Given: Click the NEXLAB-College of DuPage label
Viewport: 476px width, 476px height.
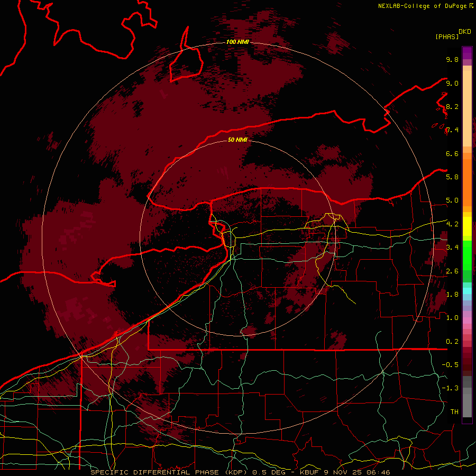Looking at the screenshot, I should 426,6.
